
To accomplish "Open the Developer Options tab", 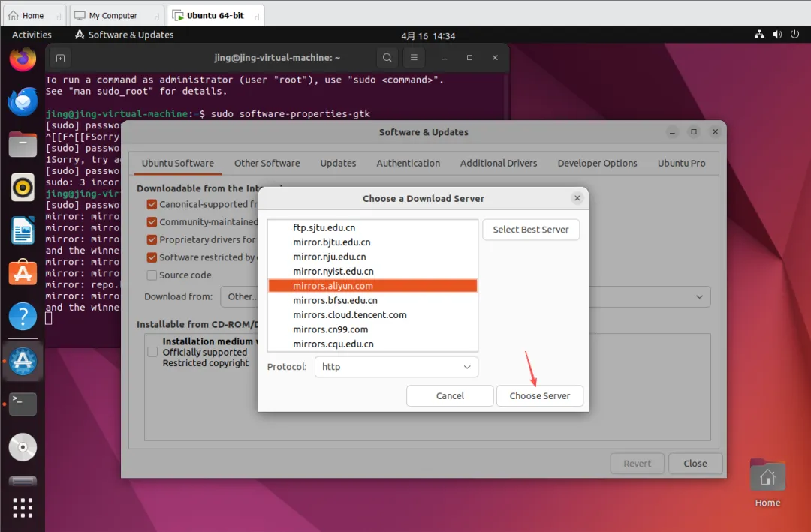I will [x=598, y=163].
